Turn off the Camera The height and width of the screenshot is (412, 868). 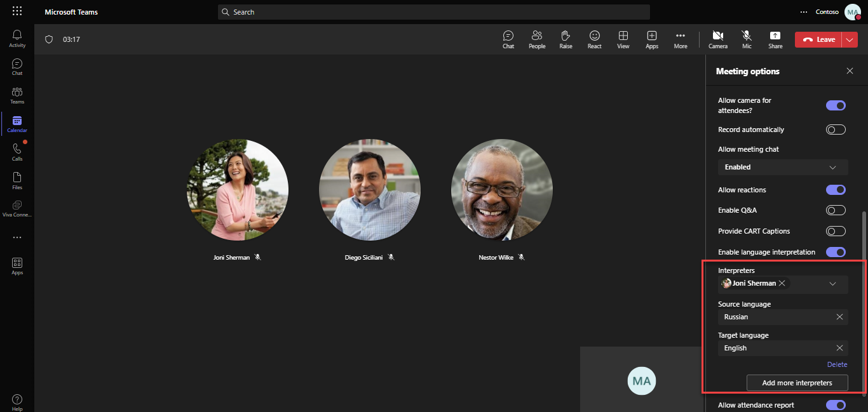717,39
